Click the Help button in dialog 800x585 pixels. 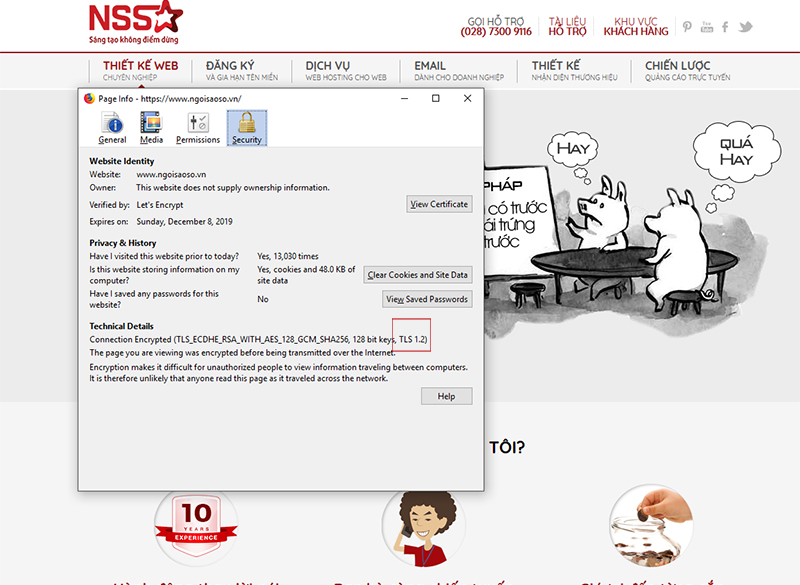446,396
